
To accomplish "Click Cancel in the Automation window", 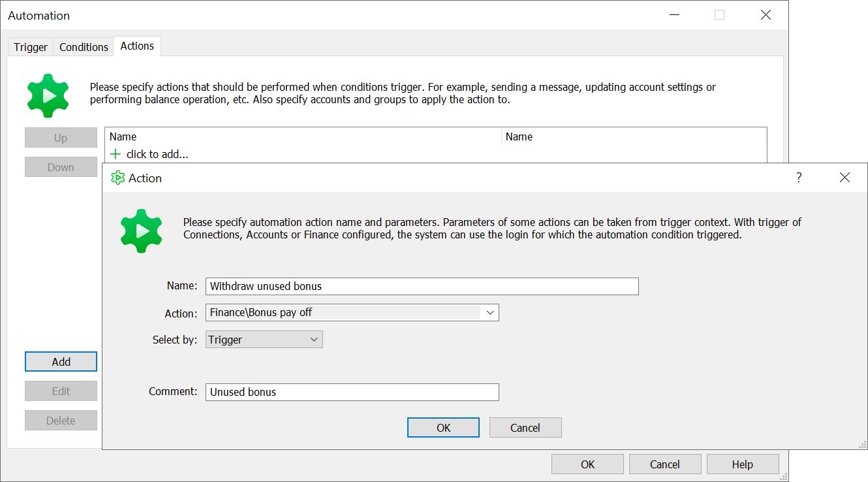I will (664, 464).
